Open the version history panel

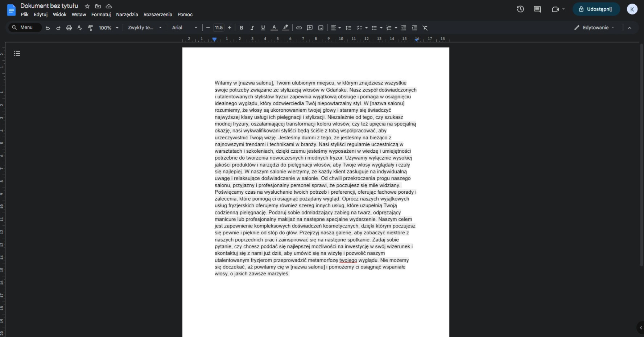tap(520, 9)
